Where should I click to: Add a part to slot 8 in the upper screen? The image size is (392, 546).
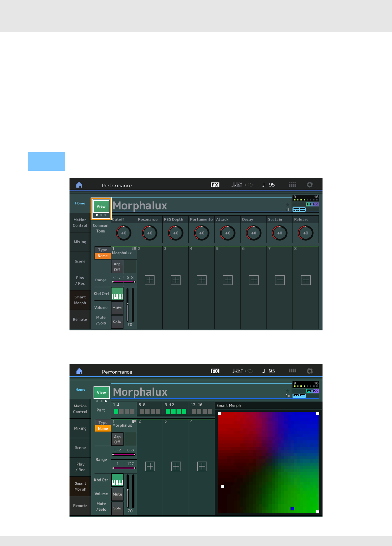[x=306, y=280]
